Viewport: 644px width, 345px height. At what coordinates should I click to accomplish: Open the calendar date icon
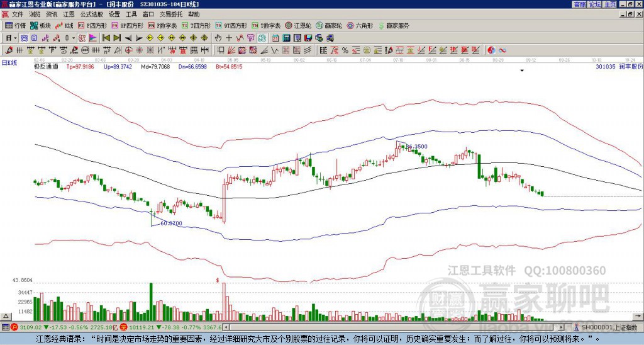[275, 38]
